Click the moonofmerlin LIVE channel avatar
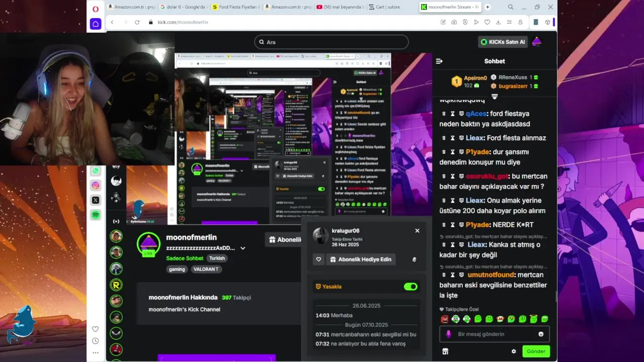 (148, 244)
